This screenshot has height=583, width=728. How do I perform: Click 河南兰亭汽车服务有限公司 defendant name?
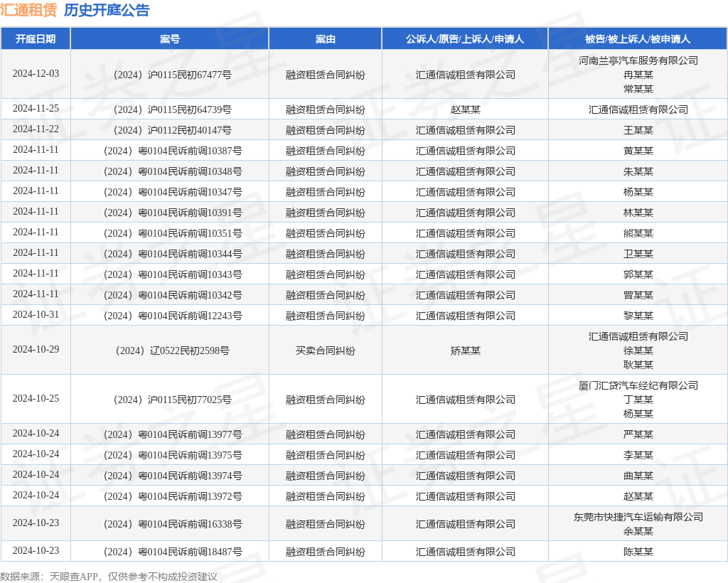pos(637,61)
